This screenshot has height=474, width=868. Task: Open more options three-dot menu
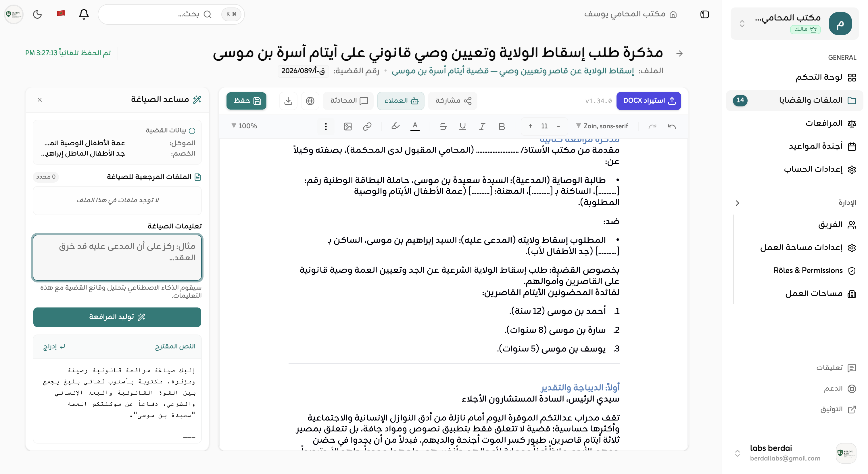(x=325, y=126)
